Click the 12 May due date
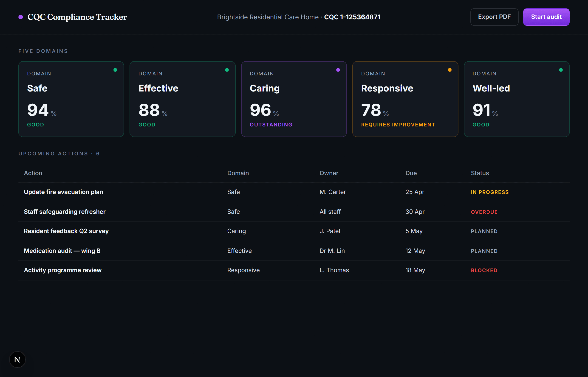This screenshot has width=588, height=377. coord(415,251)
